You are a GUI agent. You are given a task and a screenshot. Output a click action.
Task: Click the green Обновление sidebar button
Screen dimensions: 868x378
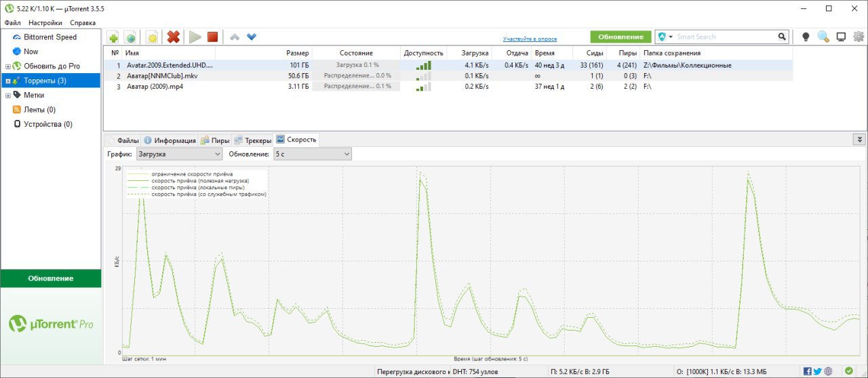pyautogui.click(x=51, y=278)
